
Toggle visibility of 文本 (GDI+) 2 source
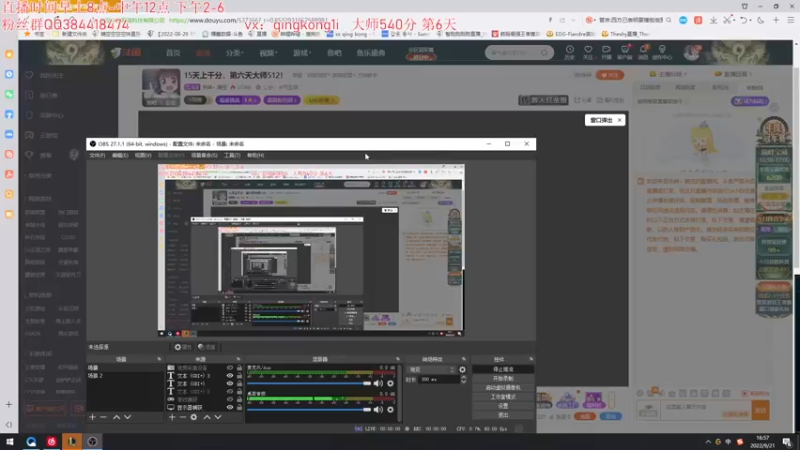click(230, 391)
